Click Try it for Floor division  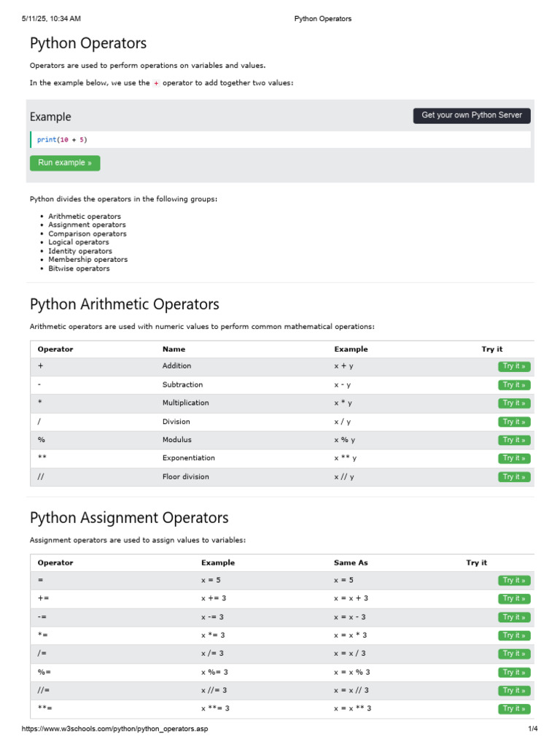point(514,477)
